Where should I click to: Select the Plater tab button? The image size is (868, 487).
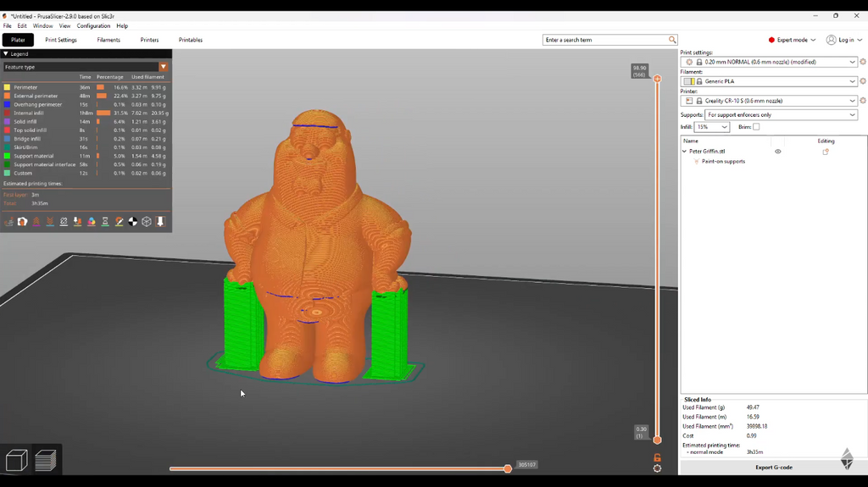pos(18,40)
